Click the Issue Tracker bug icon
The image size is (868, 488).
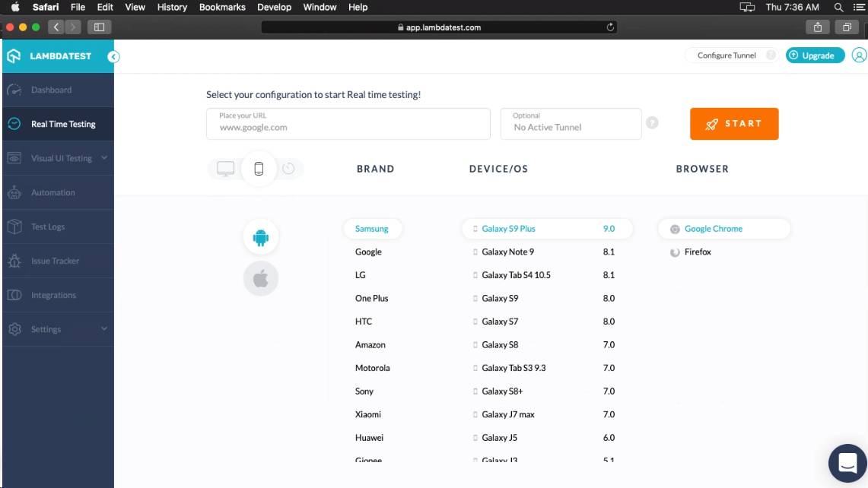[14, 261]
